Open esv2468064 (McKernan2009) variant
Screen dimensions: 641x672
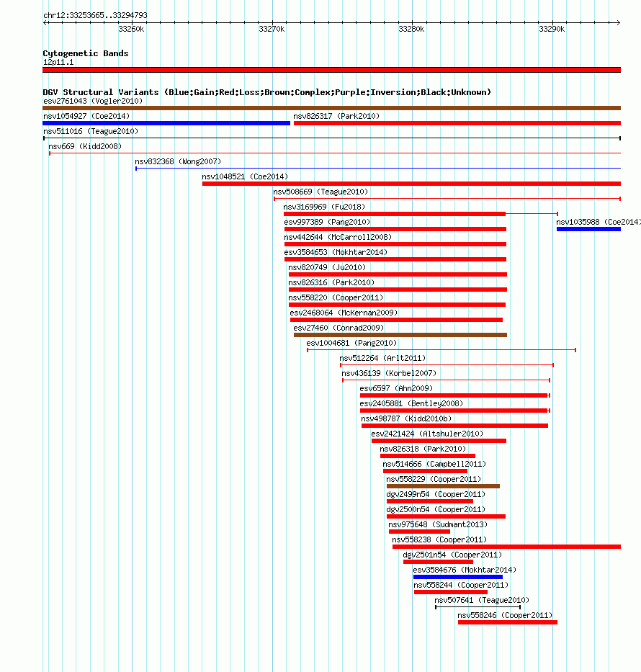coord(344,313)
